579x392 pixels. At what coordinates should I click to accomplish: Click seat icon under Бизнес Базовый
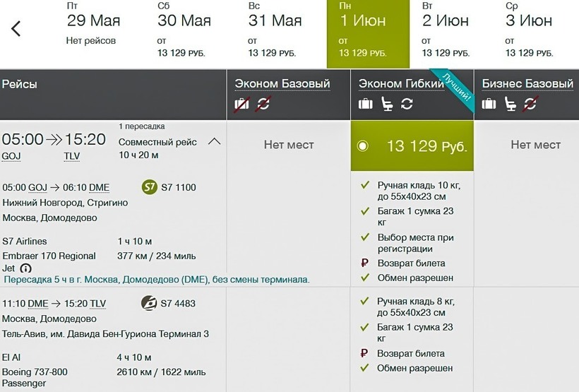pos(510,104)
